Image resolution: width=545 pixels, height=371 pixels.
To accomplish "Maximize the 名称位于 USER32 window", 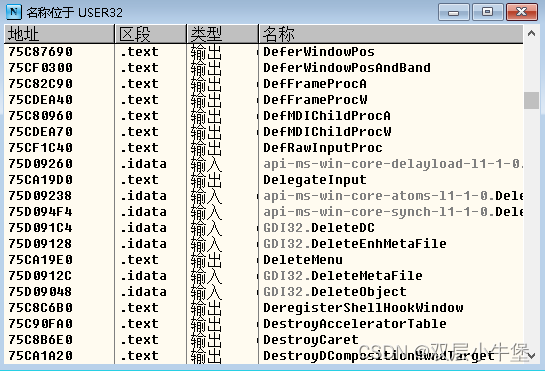I will [x=487, y=12].
